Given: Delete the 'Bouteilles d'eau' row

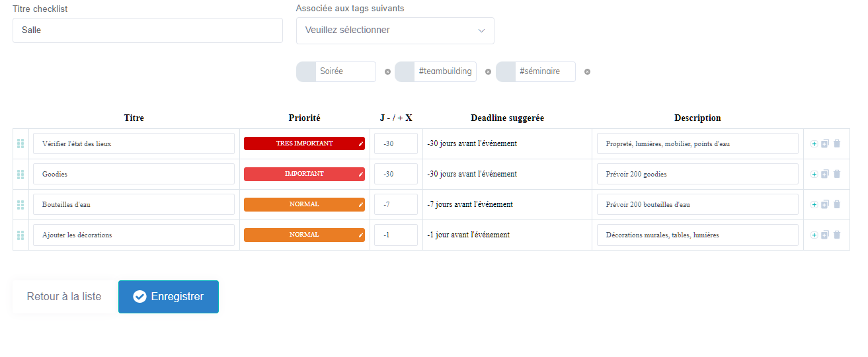Looking at the screenshot, I should pyautogui.click(x=837, y=204).
